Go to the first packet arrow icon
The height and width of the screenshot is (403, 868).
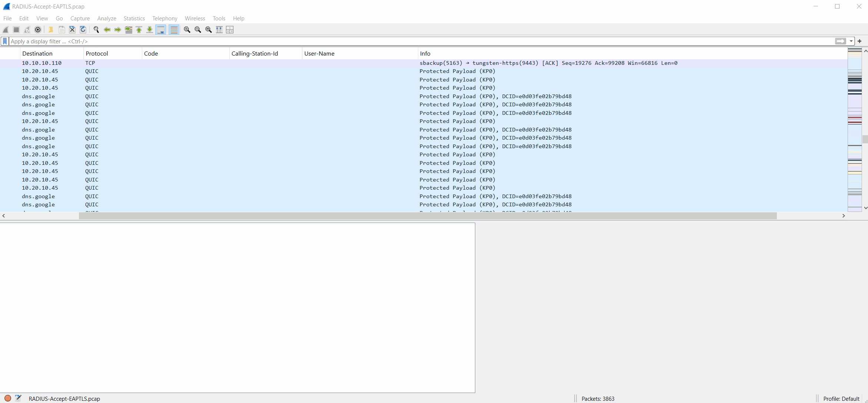pos(139,30)
